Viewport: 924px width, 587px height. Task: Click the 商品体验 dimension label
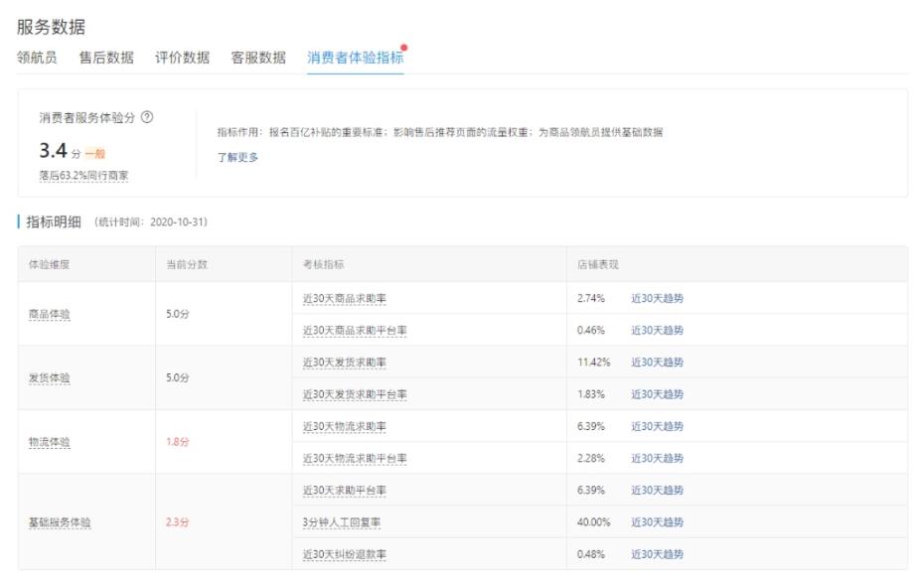(x=50, y=314)
